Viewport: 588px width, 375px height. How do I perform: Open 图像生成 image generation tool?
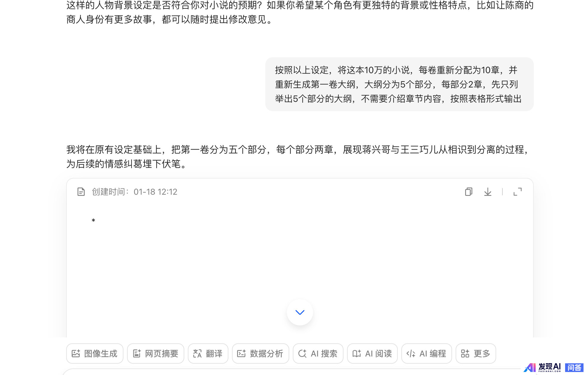95,354
